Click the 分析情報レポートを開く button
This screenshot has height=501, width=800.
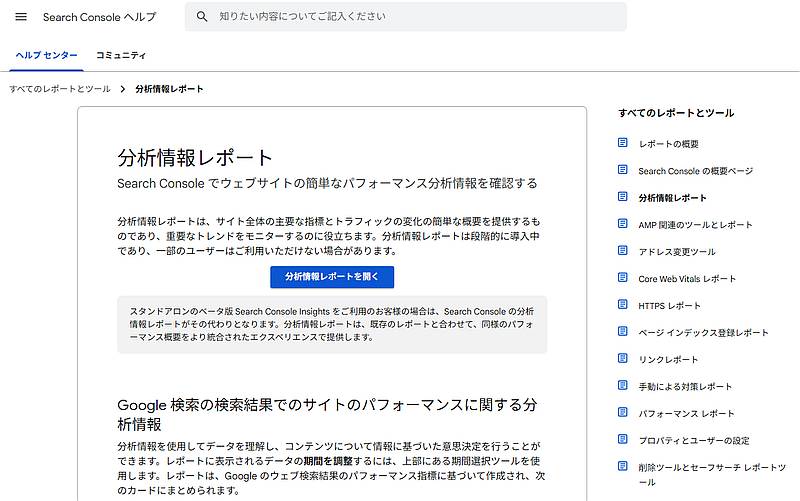332,277
